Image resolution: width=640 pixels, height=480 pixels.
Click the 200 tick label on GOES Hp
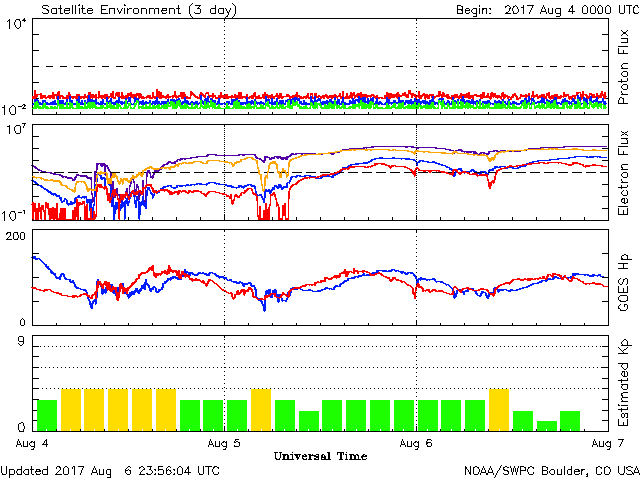[15, 236]
